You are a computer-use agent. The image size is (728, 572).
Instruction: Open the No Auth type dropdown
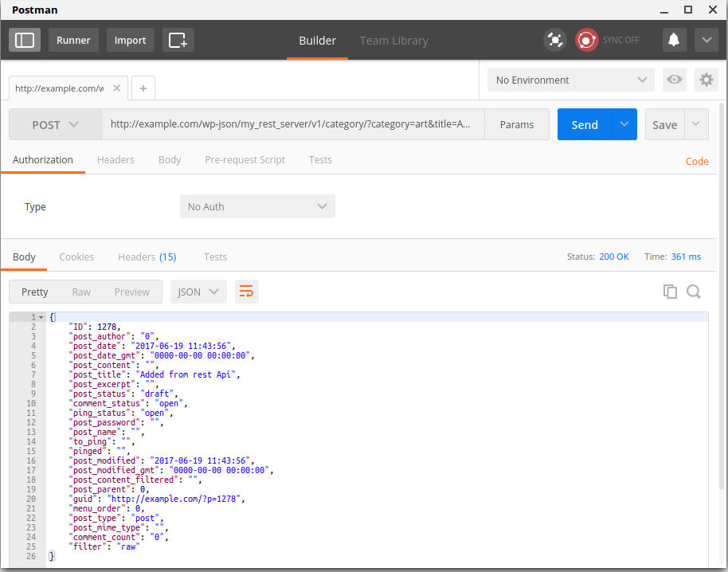[257, 206]
